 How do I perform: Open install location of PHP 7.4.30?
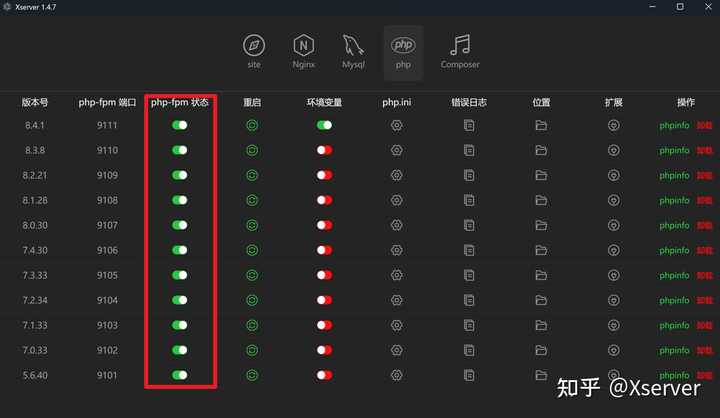541,250
